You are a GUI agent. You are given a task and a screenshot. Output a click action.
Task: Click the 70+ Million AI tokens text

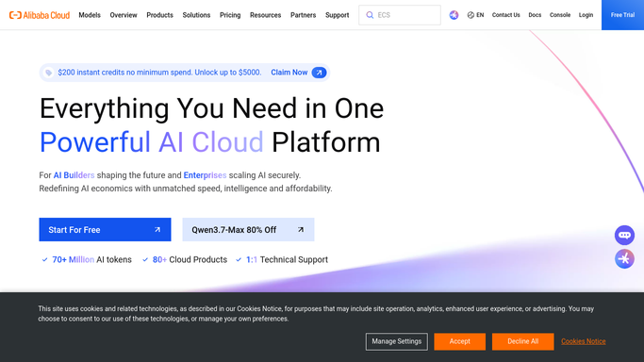coord(91,260)
